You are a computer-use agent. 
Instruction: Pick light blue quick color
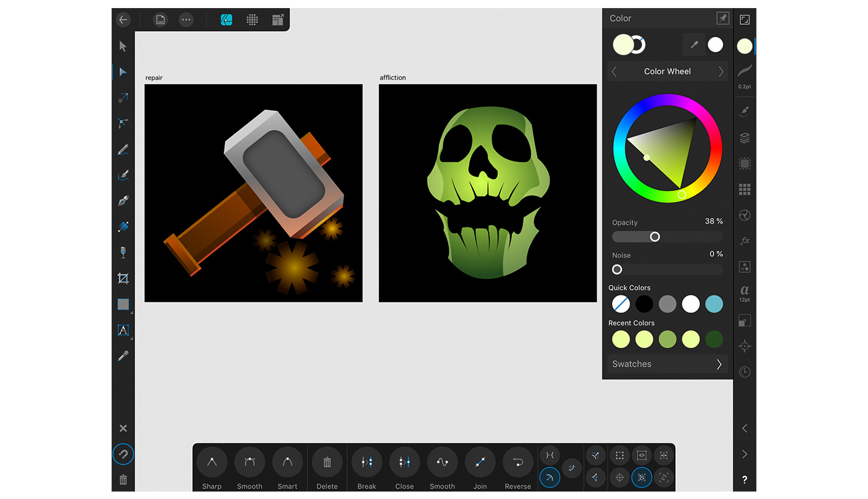click(714, 304)
